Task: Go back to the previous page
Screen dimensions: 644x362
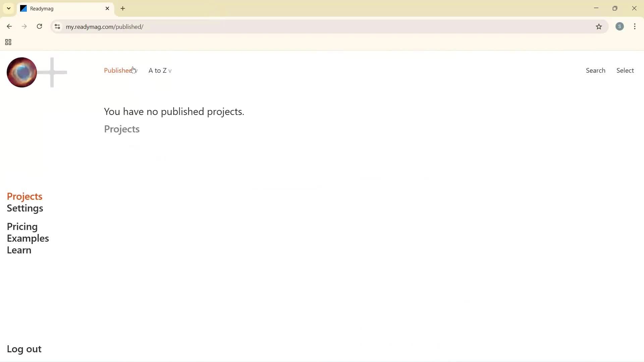Action: 9,26
